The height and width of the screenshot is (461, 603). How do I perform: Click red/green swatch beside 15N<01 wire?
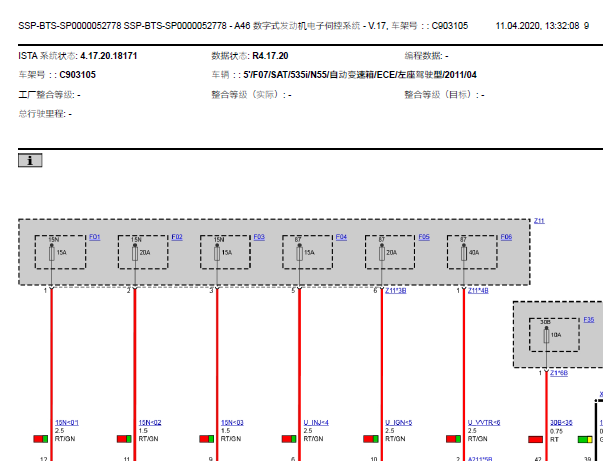[40, 439]
